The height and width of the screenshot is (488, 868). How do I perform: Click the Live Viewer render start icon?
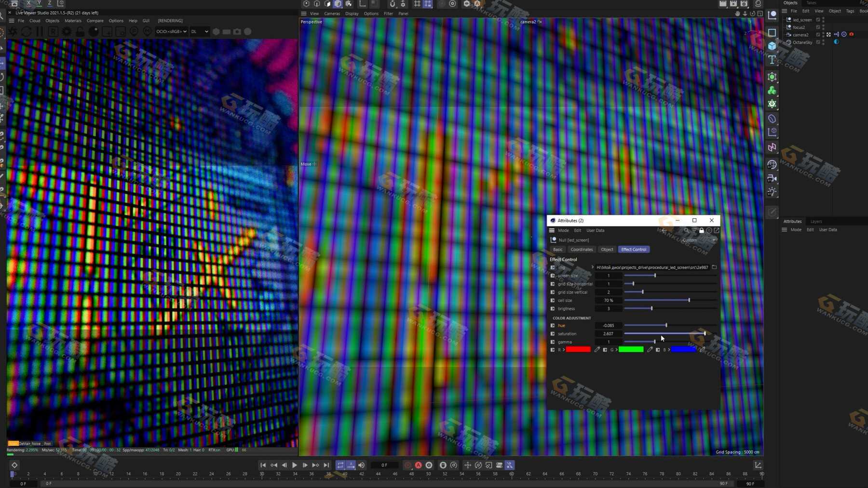tap(12, 31)
